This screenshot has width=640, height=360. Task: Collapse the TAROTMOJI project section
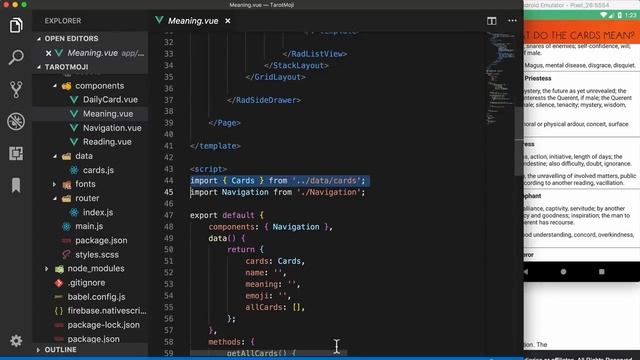tap(39, 67)
